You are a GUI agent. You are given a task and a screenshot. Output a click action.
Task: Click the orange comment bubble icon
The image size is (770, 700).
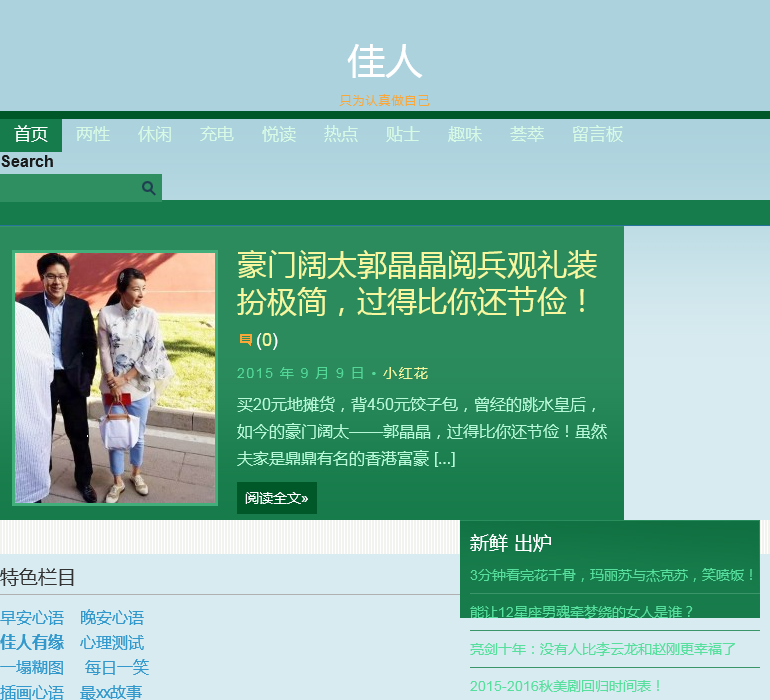click(x=246, y=339)
